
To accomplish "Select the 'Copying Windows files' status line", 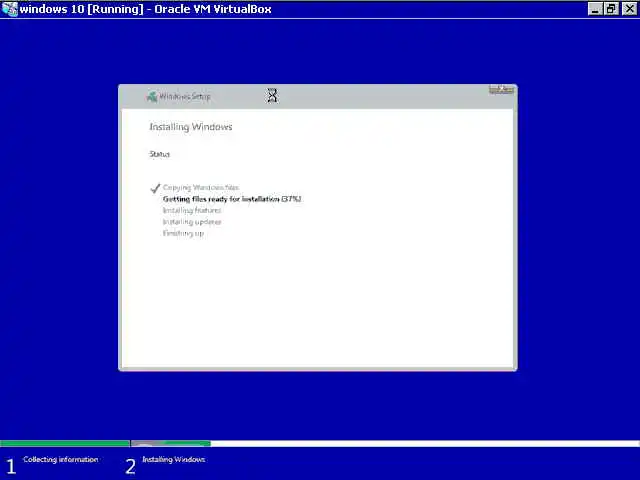I will [x=201, y=187].
